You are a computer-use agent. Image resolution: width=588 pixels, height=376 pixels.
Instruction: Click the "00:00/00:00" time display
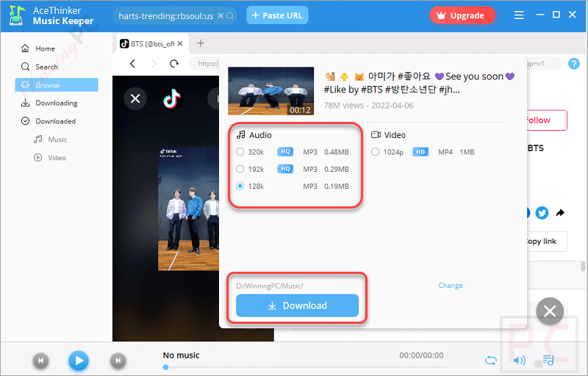(421, 355)
